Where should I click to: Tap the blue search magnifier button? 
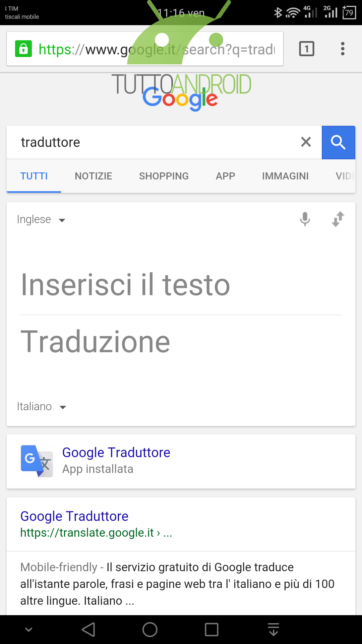[338, 142]
